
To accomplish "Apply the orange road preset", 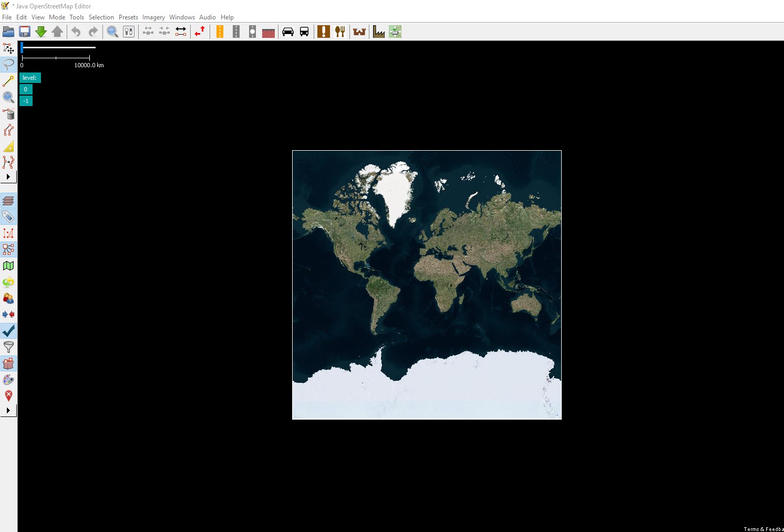I will coord(220,32).
